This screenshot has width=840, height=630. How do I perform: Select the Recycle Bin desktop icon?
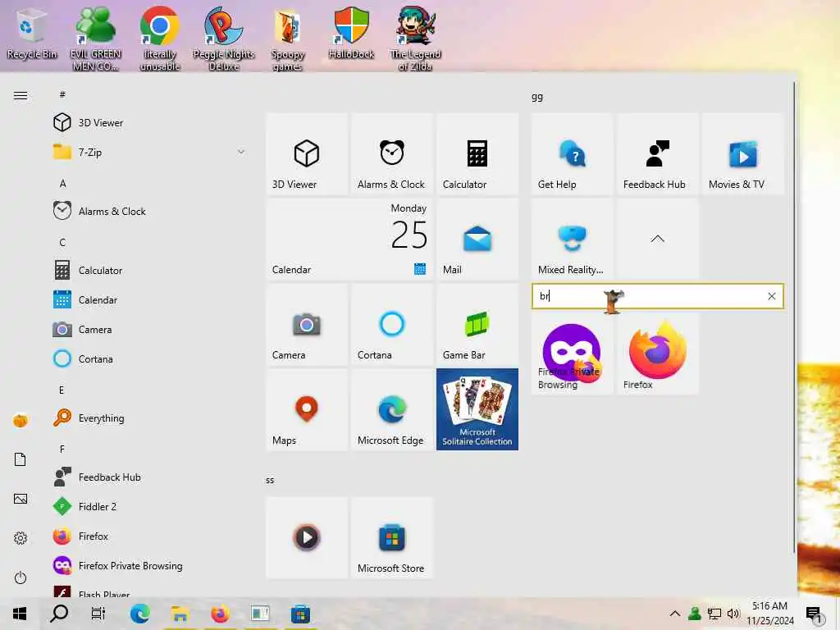tap(32, 33)
